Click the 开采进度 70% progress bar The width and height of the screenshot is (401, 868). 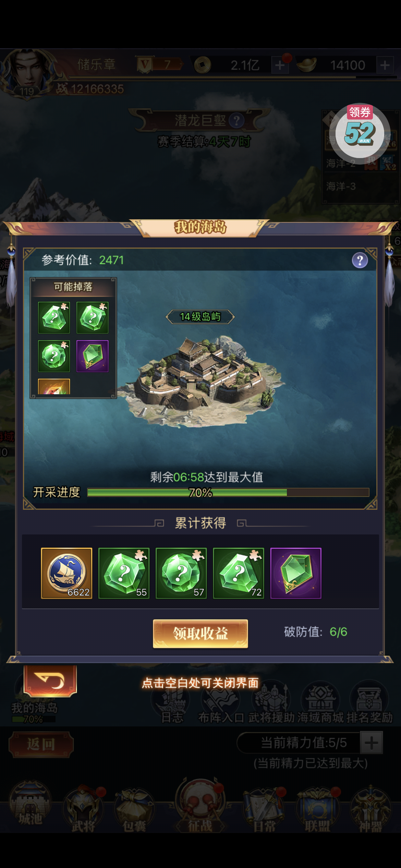point(228,493)
